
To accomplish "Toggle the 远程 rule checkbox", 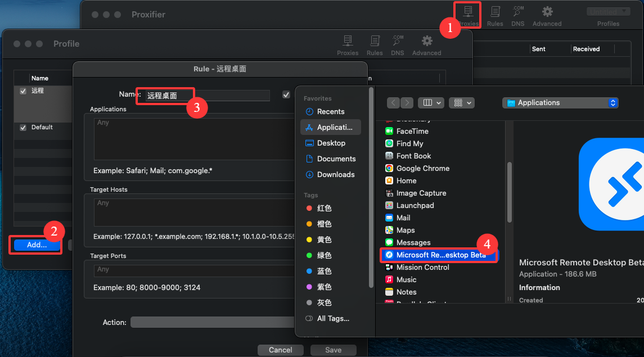I will click(23, 91).
